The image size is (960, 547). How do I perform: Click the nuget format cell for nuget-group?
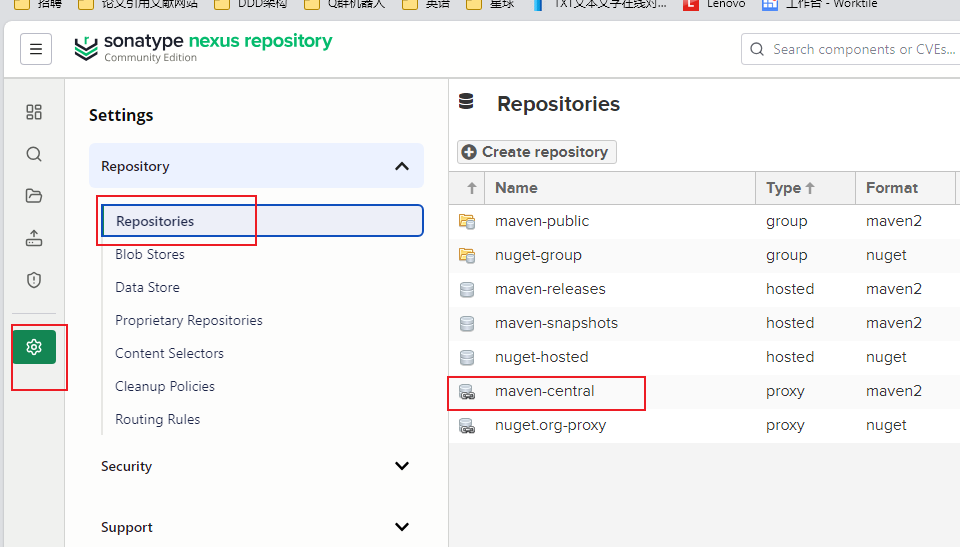tap(886, 255)
